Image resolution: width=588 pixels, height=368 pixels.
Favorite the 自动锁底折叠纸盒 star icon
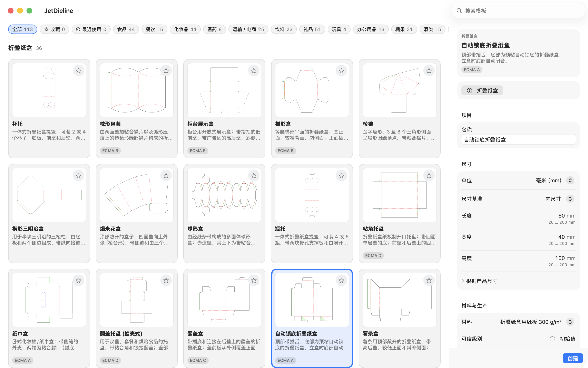[341, 281]
